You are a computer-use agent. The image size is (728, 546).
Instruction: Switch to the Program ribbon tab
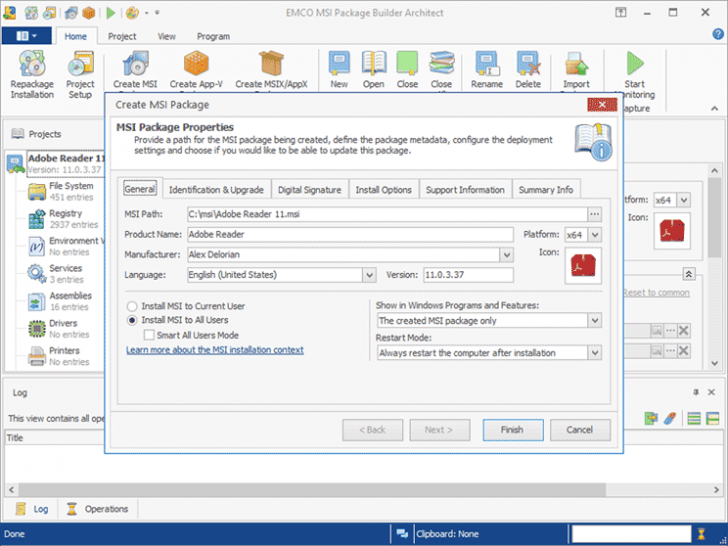click(213, 36)
